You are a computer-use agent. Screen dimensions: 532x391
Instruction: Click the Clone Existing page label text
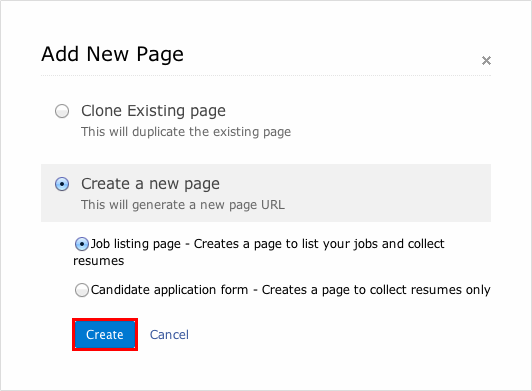[x=153, y=111]
